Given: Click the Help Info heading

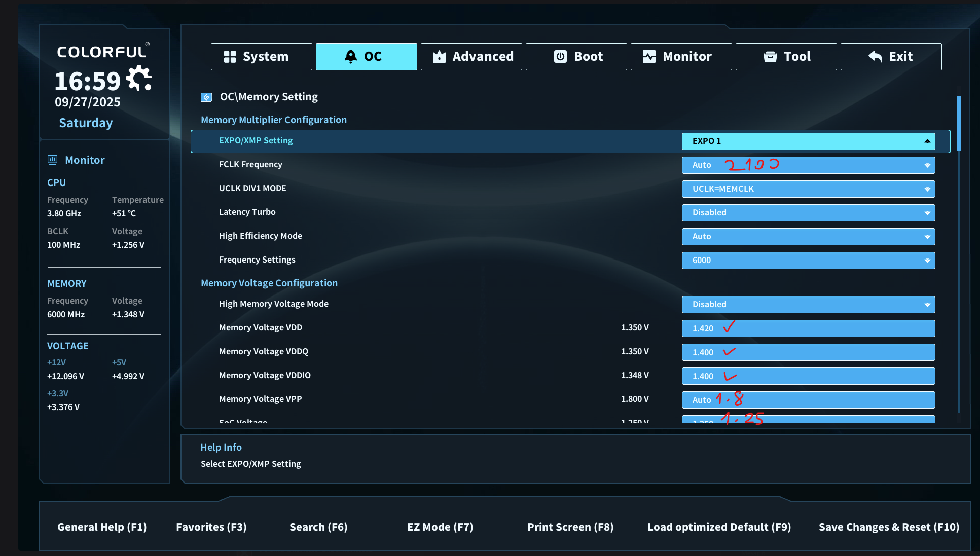Looking at the screenshot, I should 221,448.
